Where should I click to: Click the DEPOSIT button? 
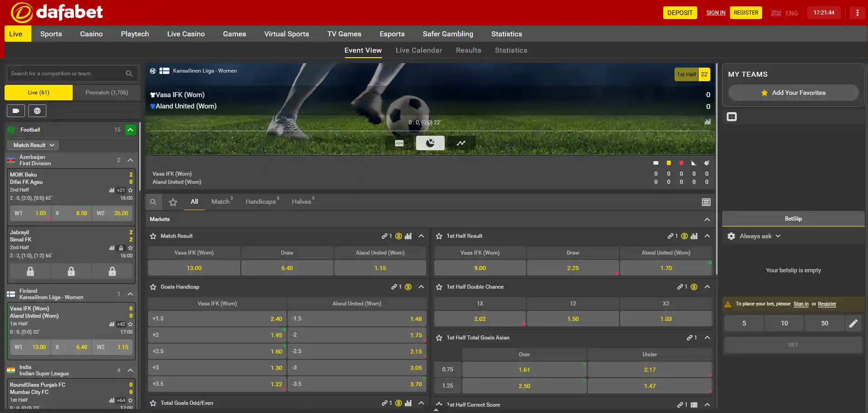[680, 13]
